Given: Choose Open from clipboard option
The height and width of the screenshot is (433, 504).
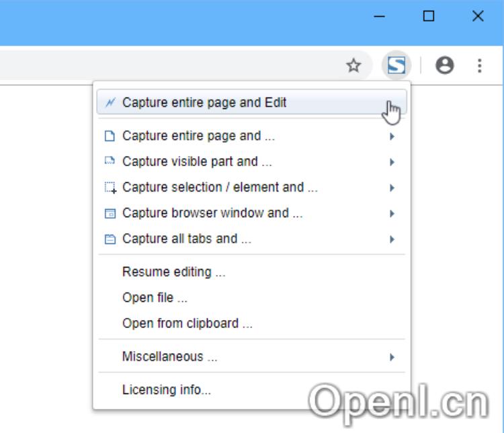Looking at the screenshot, I should coord(187,323).
